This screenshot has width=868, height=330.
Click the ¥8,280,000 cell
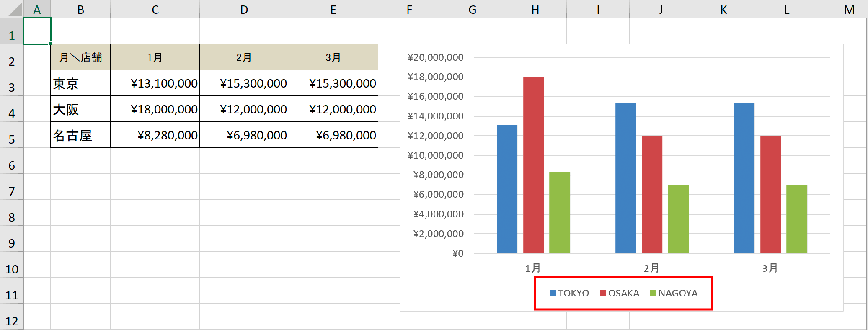pyautogui.click(x=155, y=135)
